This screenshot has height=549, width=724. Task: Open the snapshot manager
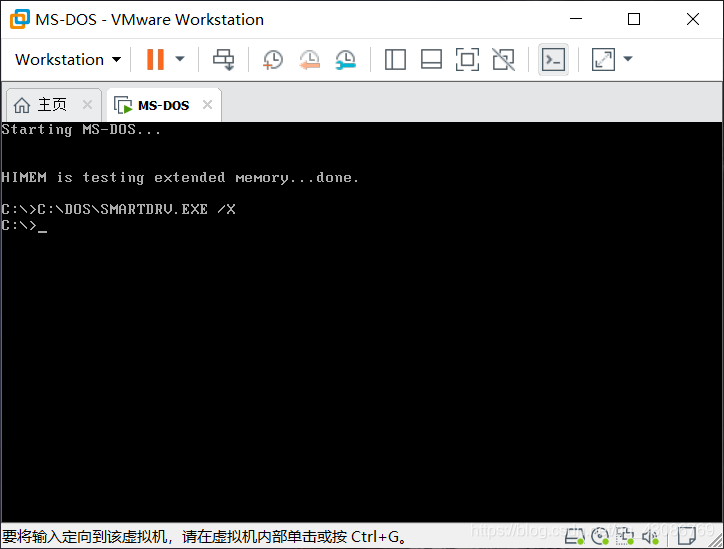[x=345, y=60]
